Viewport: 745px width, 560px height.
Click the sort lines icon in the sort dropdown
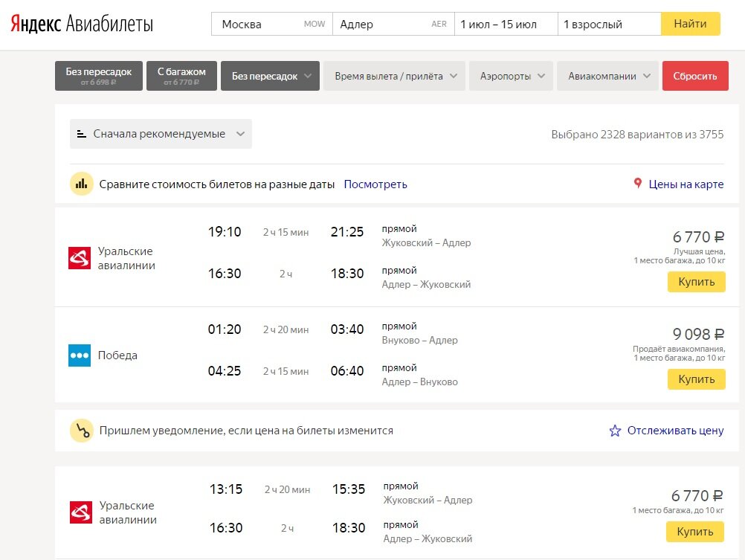click(81, 134)
